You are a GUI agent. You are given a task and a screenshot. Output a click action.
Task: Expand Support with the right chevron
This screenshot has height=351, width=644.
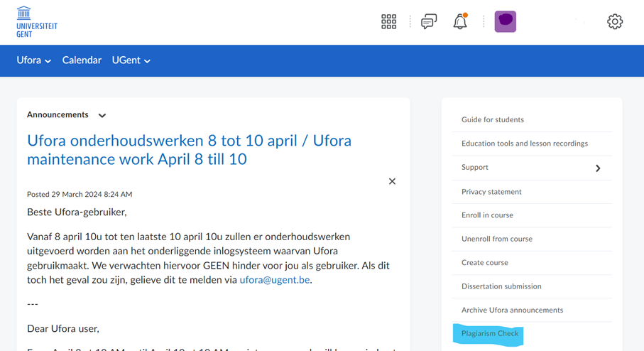598,168
